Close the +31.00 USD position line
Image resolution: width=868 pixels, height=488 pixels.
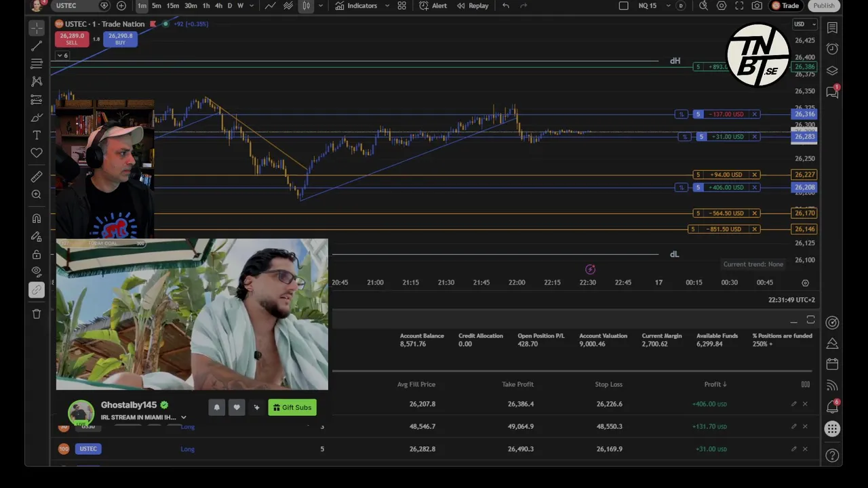tap(754, 137)
